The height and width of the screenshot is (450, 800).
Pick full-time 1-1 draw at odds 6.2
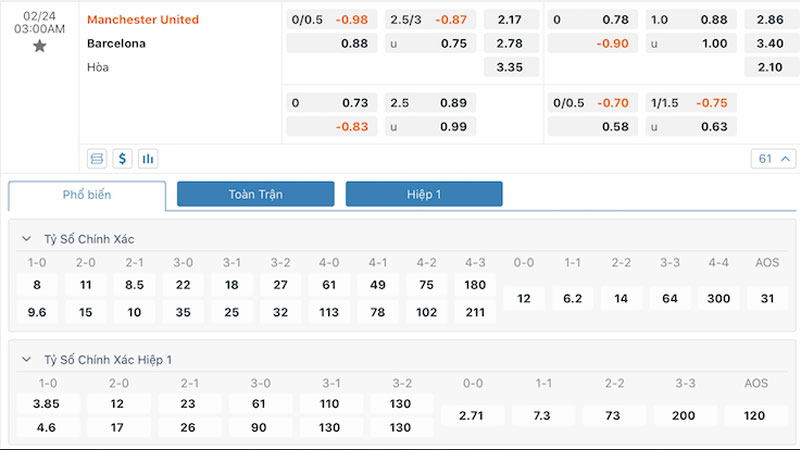pos(572,298)
